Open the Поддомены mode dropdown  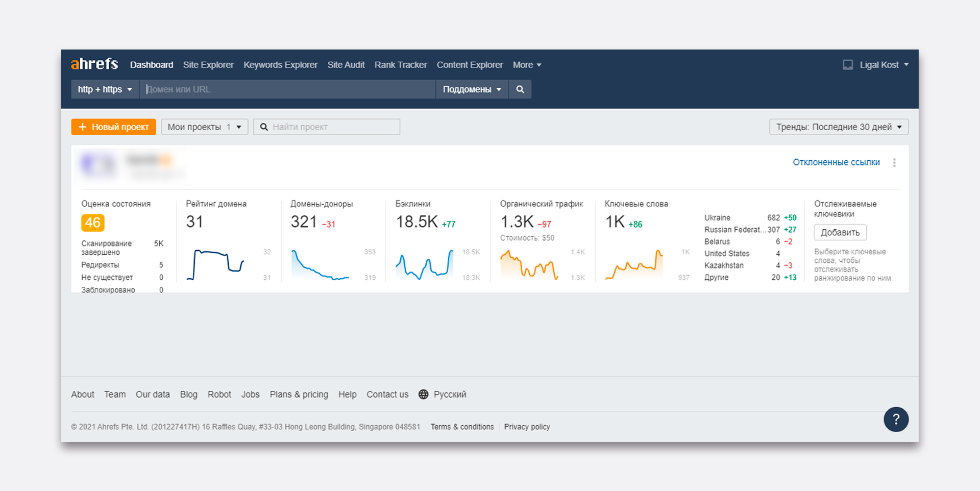[472, 89]
